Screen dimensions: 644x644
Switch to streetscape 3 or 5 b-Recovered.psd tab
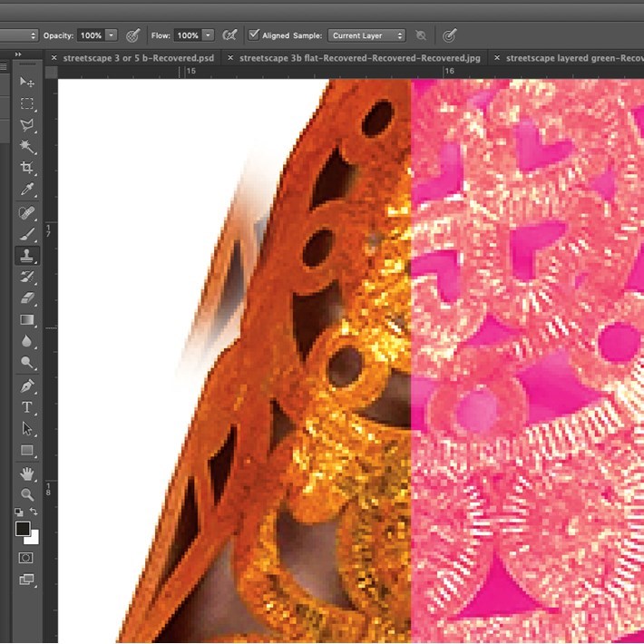point(135,58)
